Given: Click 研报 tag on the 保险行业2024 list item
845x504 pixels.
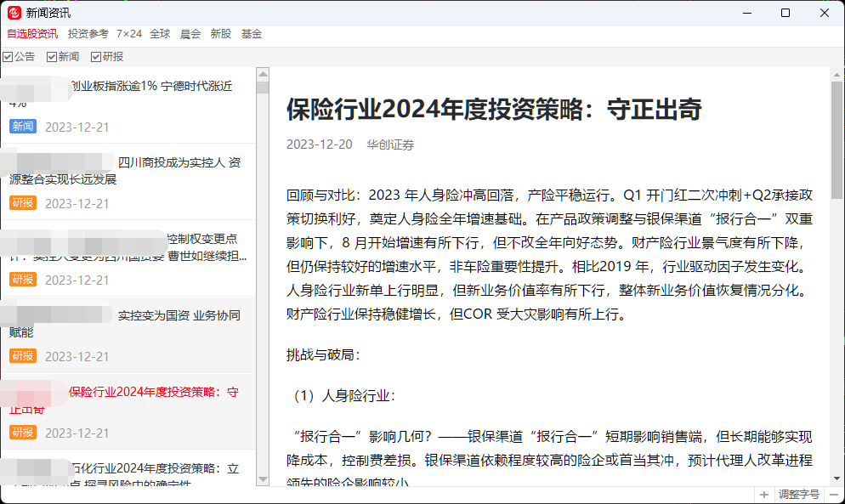Looking at the screenshot, I should tap(23, 433).
